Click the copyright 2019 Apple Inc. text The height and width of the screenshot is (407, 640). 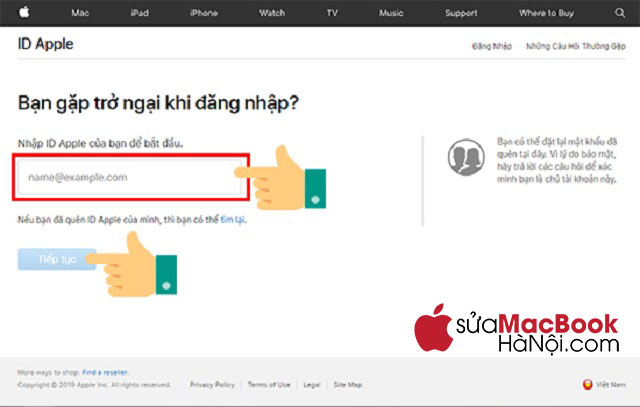[x=94, y=385]
